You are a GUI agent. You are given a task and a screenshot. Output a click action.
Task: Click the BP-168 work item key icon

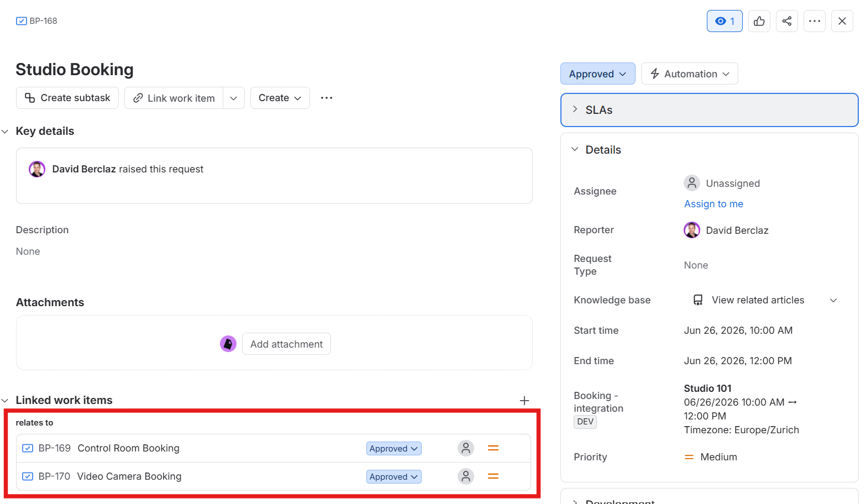tap(22, 21)
